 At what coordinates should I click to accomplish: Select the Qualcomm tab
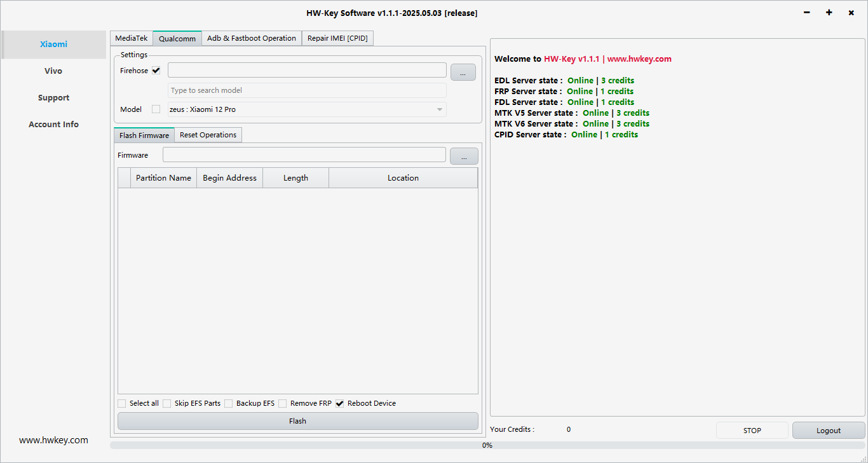[x=177, y=38]
